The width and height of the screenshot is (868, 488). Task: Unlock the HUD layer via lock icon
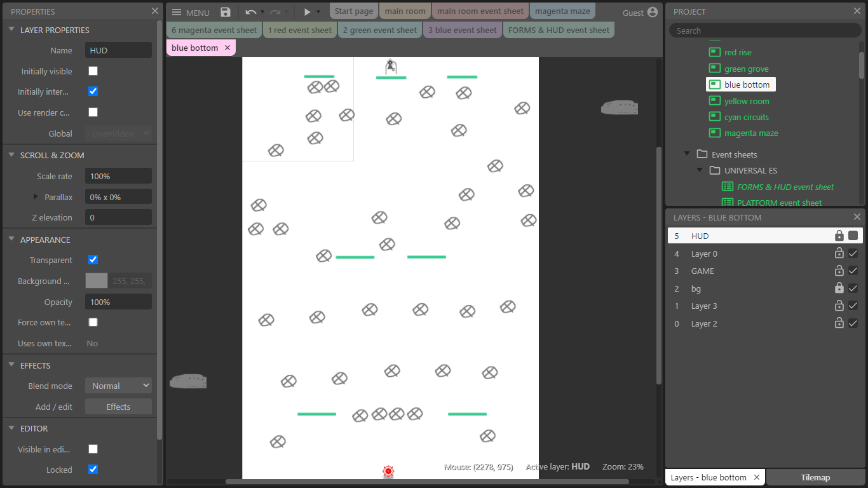pyautogui.click(x=839, y=236)
